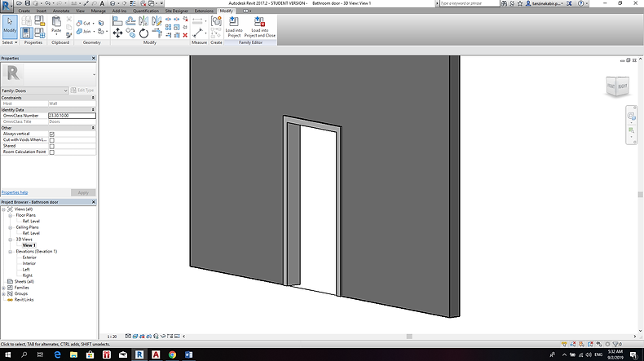Viewport: 644px width, 361px height.
Task: Open the Select panel dropdown
Action: click(x=10, y=42)
